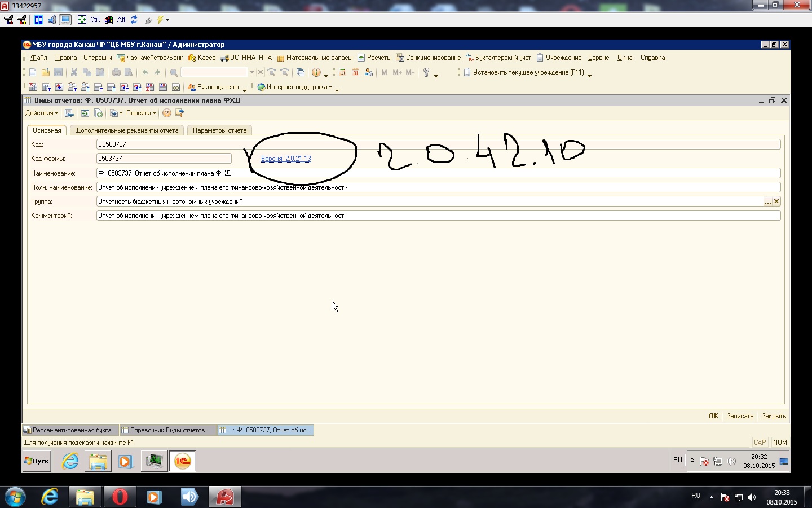
Task: Expand the Перейти dropdown
Action: click(140, 113)
